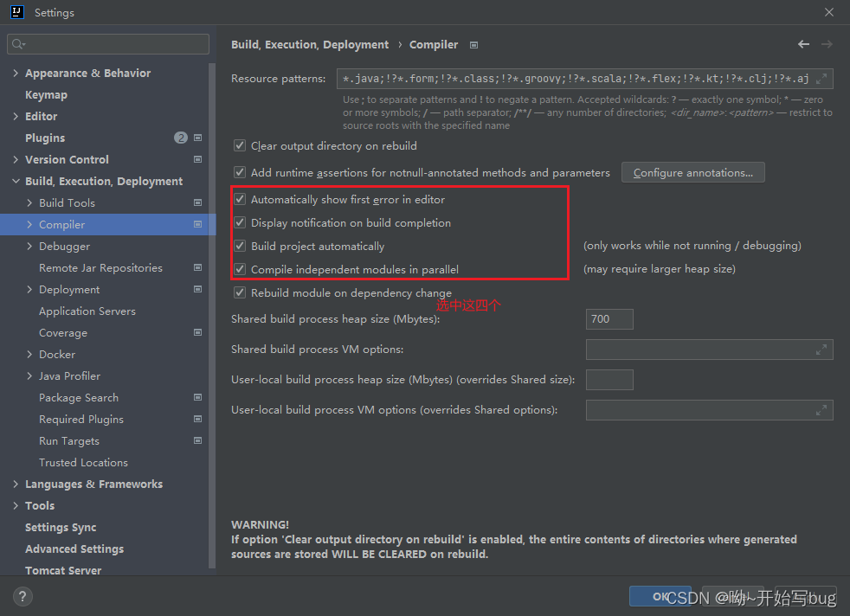The image size is (850, 616).
Task: Click project icon on Version Control row
Action: coord(198,159)
